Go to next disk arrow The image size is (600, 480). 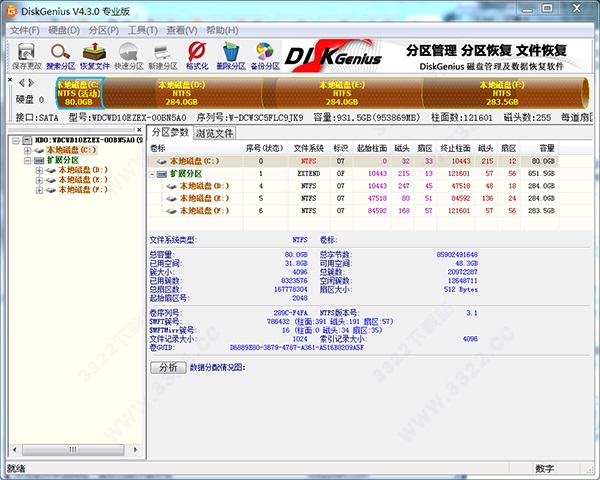coord(31,83)
